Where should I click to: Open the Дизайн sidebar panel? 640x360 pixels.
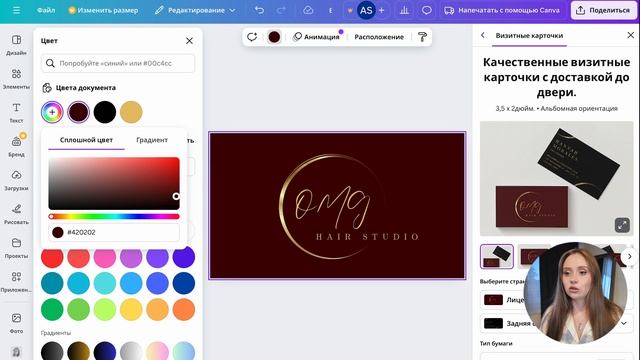16,45
